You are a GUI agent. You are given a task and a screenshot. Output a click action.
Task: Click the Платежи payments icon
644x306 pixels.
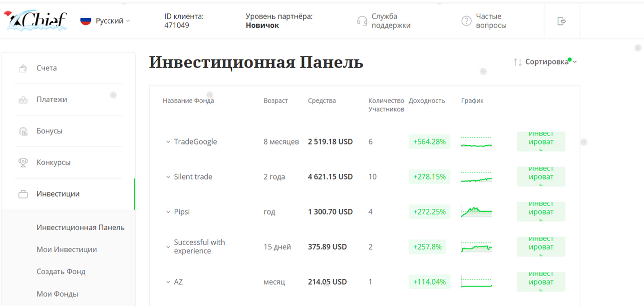[23, 99]
